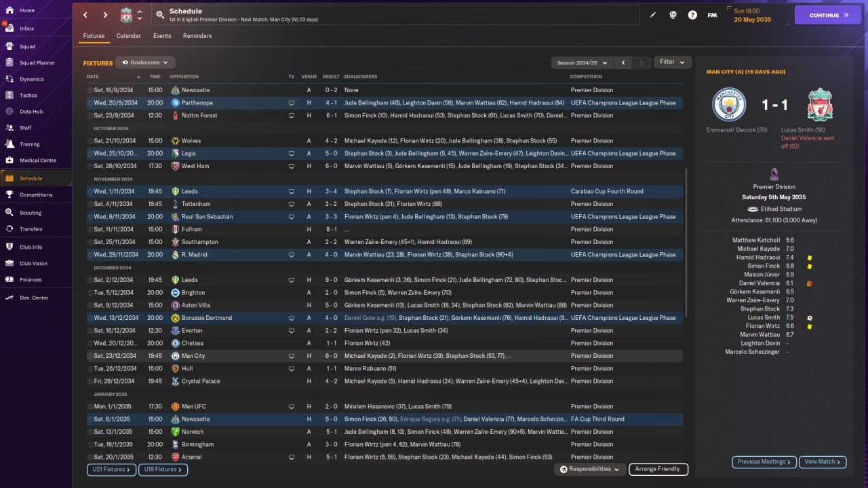Click TV icon on the Parthenope row
The height and width of the screenshot is (488, 868).
coord(292,103)
